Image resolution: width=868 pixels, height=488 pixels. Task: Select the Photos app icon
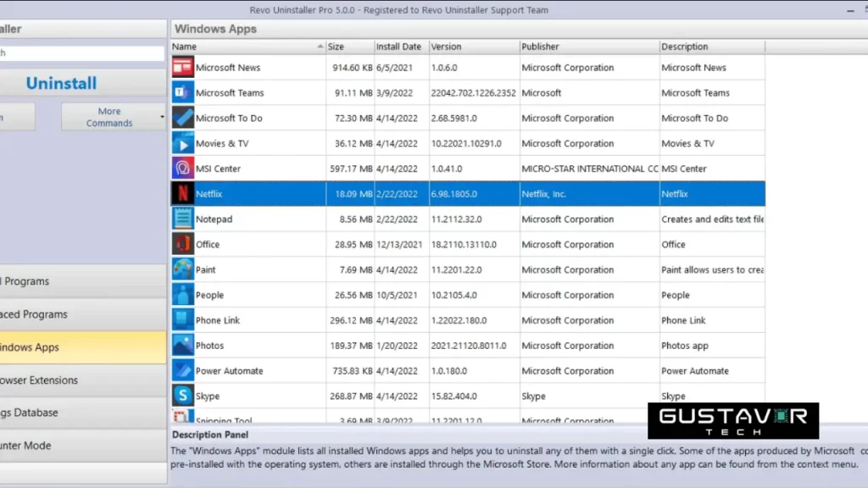(x=183, y=345)
